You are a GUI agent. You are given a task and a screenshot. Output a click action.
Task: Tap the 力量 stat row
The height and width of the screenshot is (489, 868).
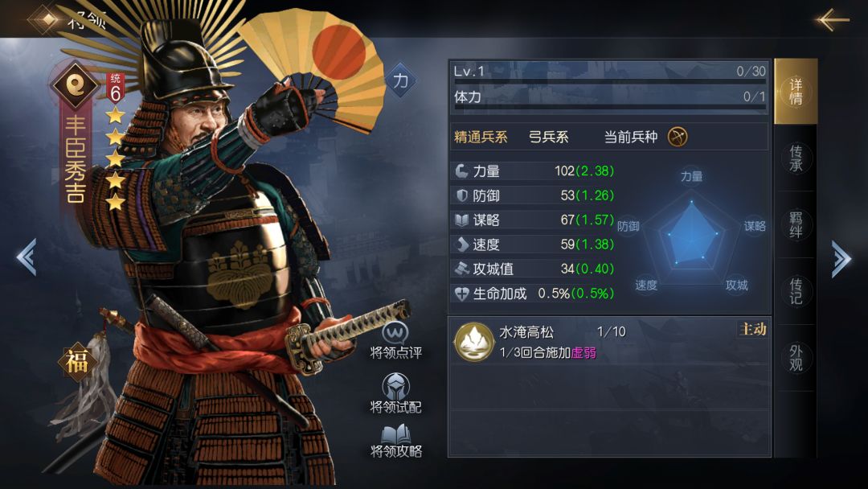534,171
